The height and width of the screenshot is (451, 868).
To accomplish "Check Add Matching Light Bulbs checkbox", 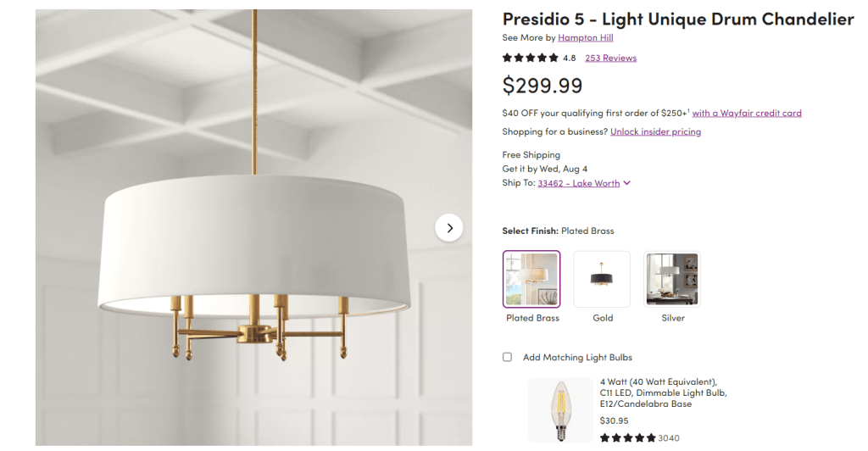I will [507, 357].
